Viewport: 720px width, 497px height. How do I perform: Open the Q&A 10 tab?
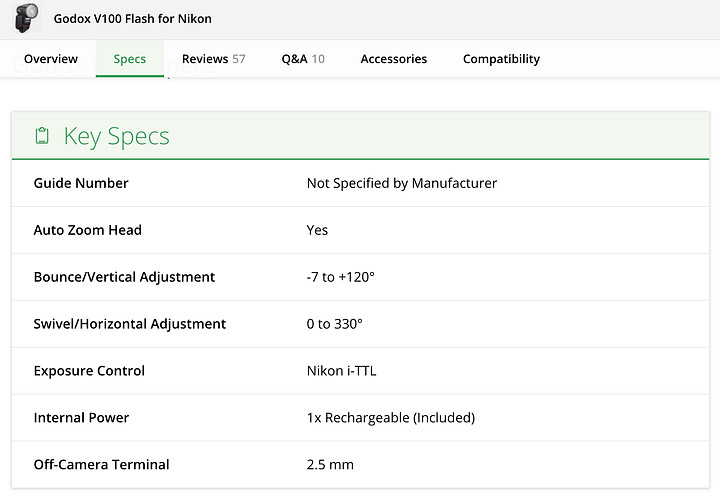tap(303, 59)
